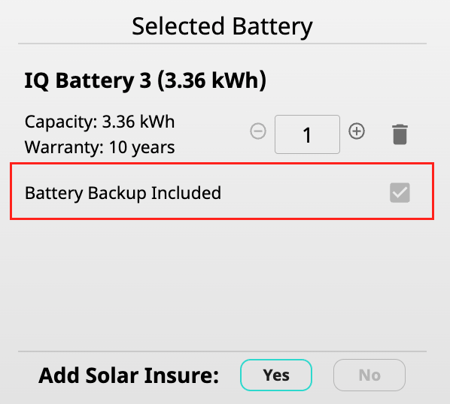The height and width of the screenshot is (404, 450).
Task: Toggle the Battery Backup Included checkbox
Action: tap(400, 192)
